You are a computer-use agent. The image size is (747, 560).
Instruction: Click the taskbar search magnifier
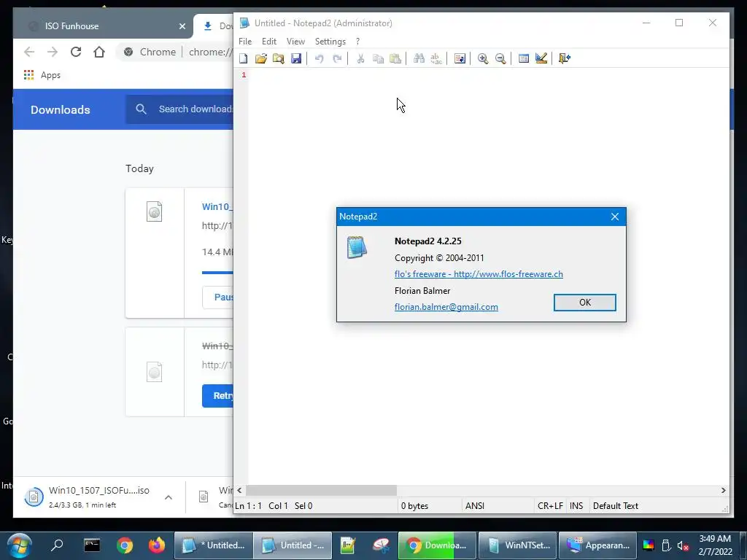click(57, 545)
